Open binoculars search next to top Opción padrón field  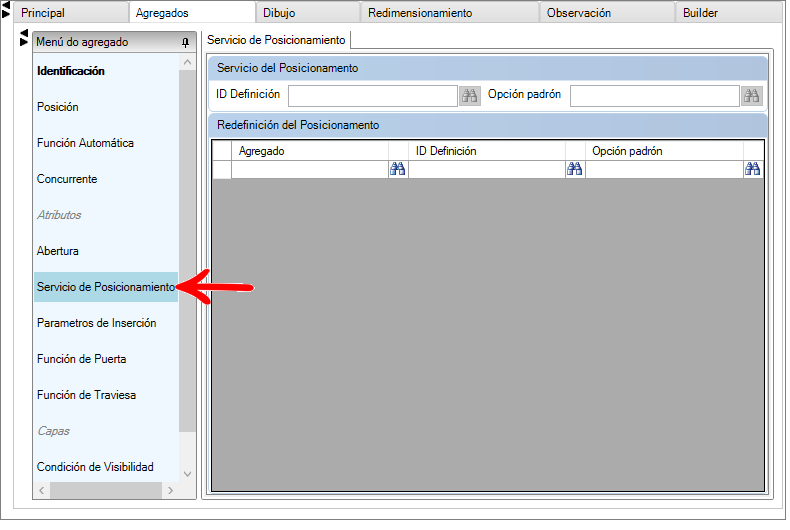[x=752, y=96]
